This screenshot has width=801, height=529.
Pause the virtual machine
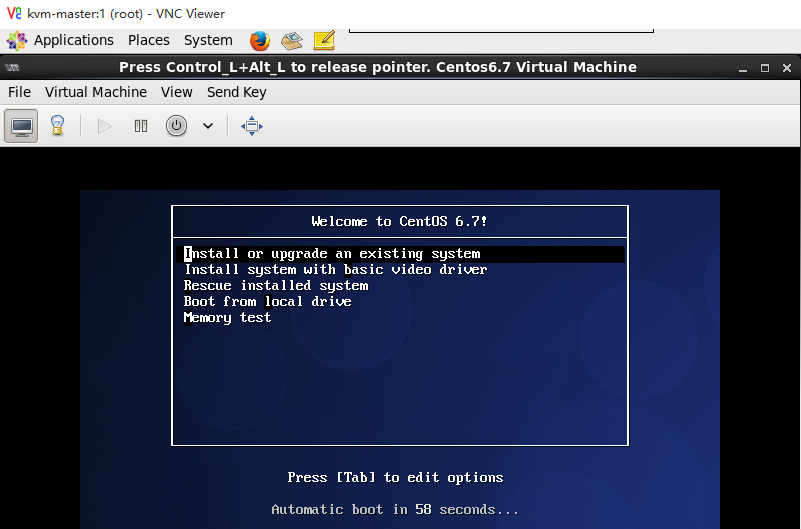pyautogui.click(x=140, y=126)
